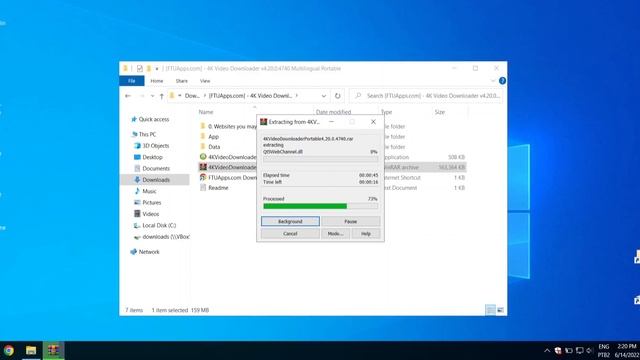Image resolution: width=640 pixels, height=360 pixels.
Task: Switch to details view layout icon
Action: (491, 310)
